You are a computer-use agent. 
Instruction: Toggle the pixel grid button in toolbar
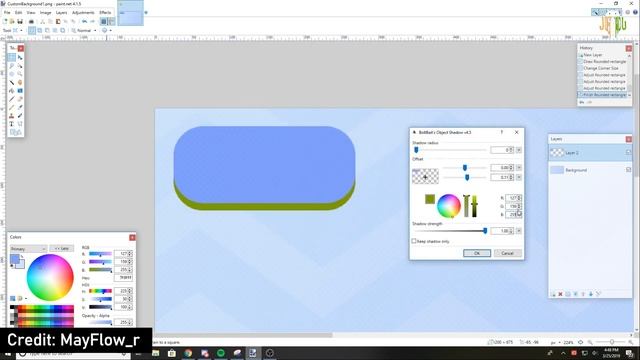(x=104, y=21)
